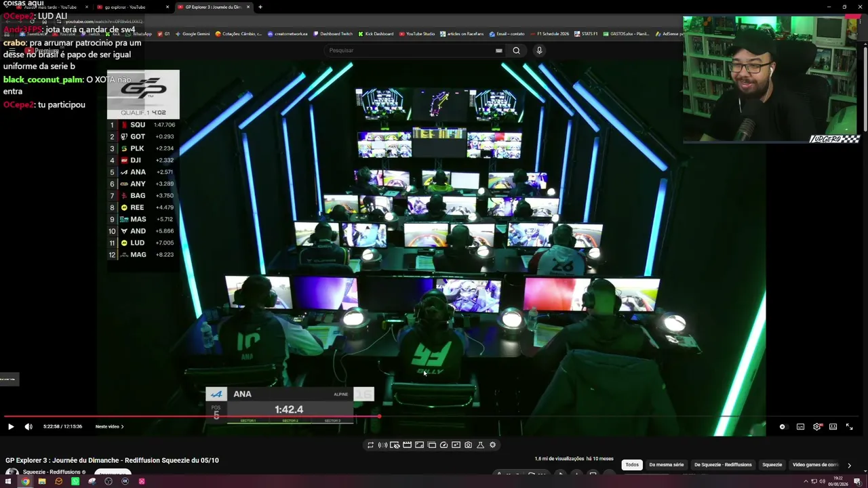This screenshot has width=868, height=488.
Task: Open File Explorer from the taskbar
Action: [x=42, y=481]
